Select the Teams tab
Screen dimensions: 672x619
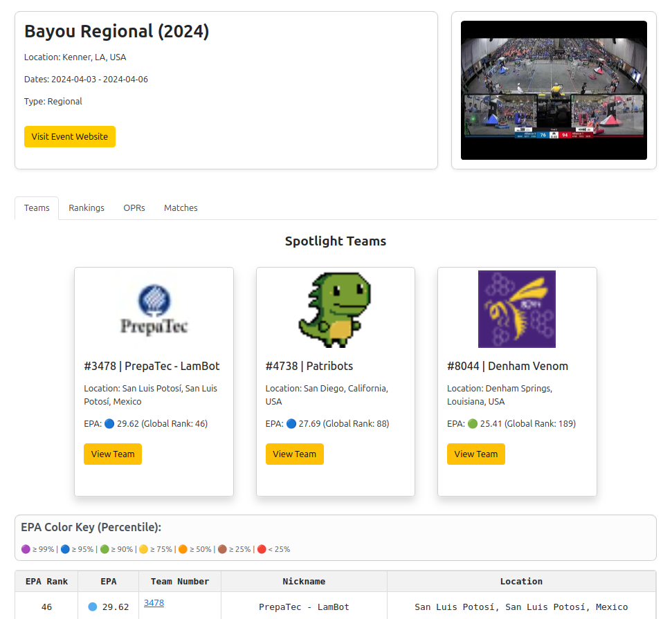37,208
